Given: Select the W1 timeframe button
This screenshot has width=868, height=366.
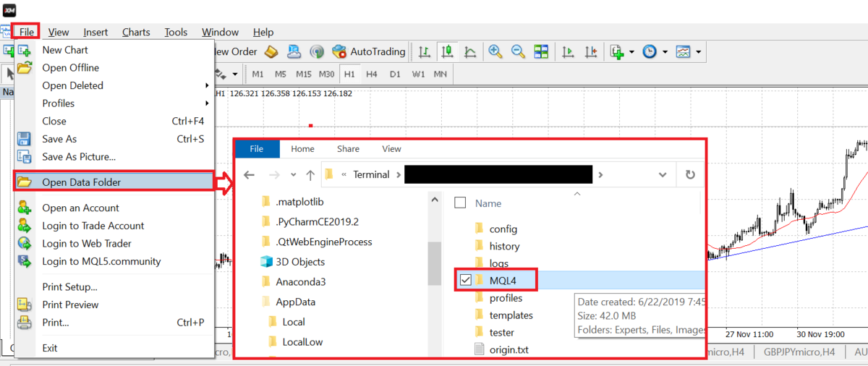Looking at the screenshot, I should point(418,74).
